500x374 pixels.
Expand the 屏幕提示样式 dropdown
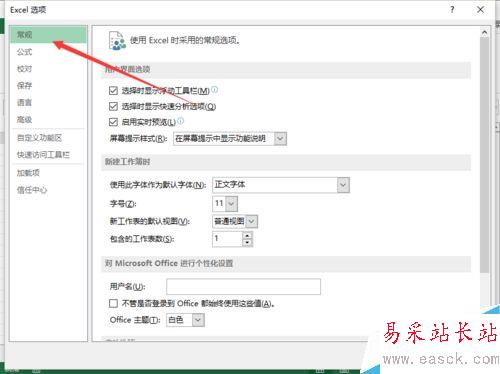coord(280,139)
